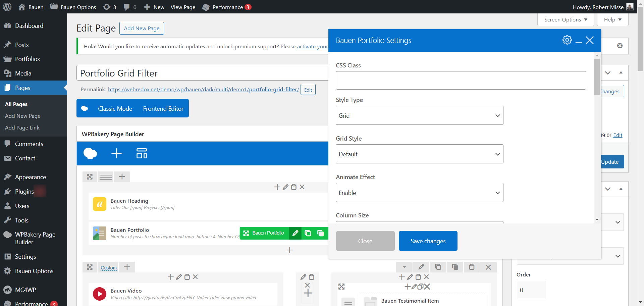Open Portfolios in sidebar
Image resolution: width=644 pixels, height=306 pixels.
coord(28,59)
